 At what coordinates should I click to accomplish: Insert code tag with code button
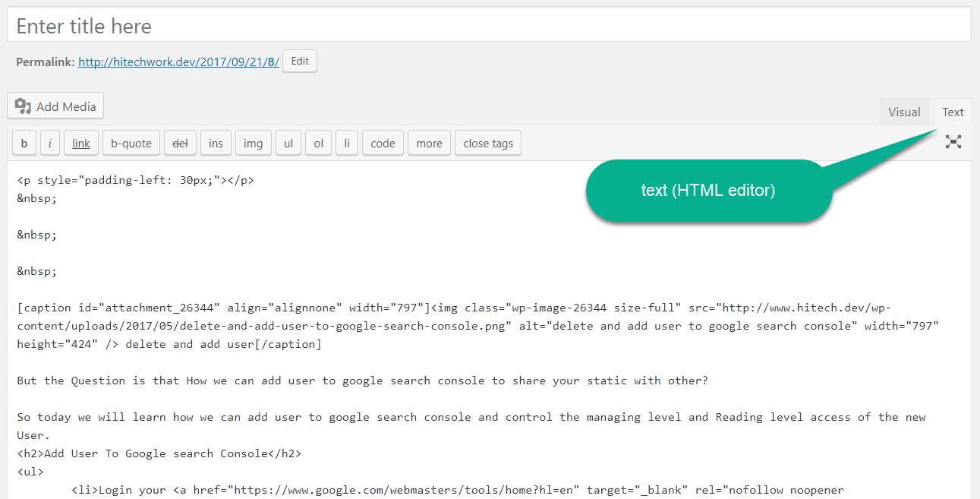tap(383, 143)
